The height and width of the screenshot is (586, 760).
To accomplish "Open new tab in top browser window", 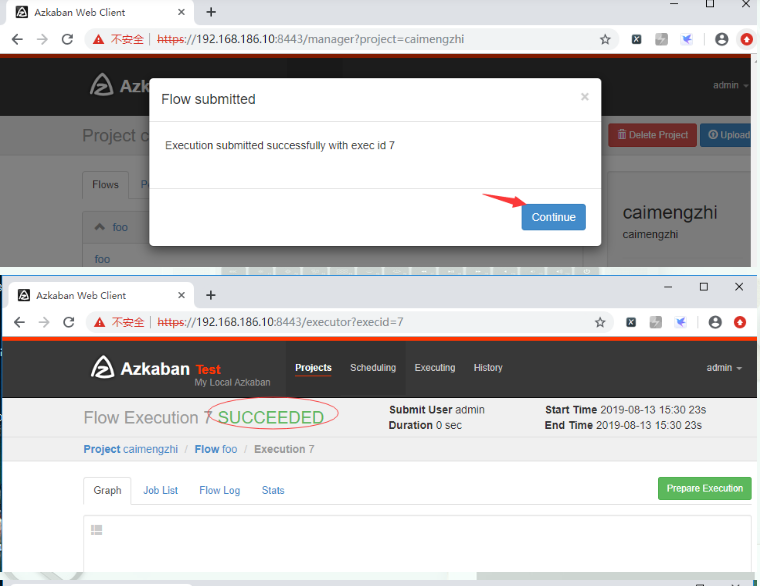I will point(211,12).
